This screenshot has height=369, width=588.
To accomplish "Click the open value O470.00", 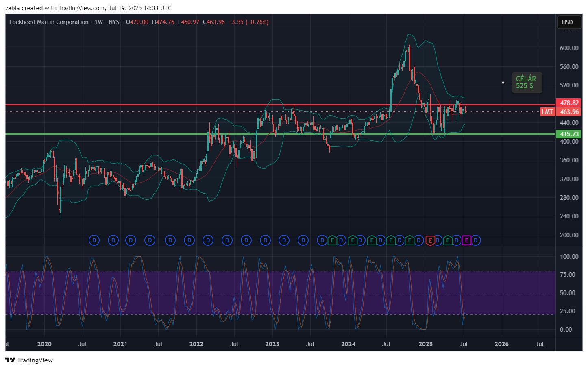I will coord(137,22).
